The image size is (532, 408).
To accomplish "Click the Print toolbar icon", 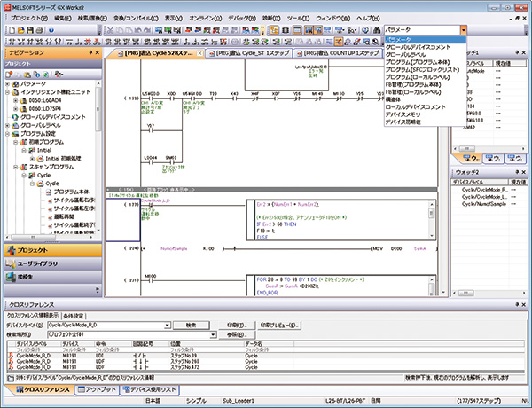I will (x=39, y=30).
